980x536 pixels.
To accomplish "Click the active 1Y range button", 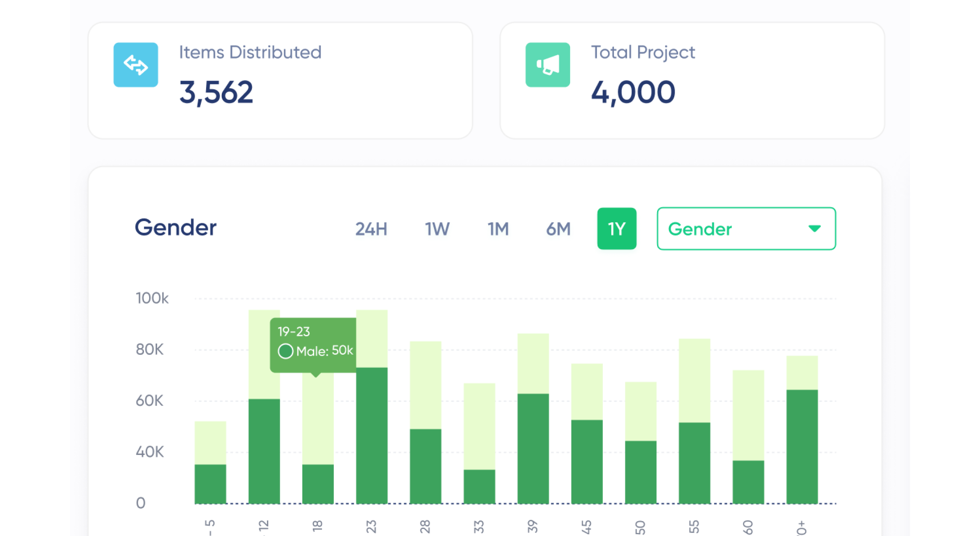I will (x=616, y=229).
